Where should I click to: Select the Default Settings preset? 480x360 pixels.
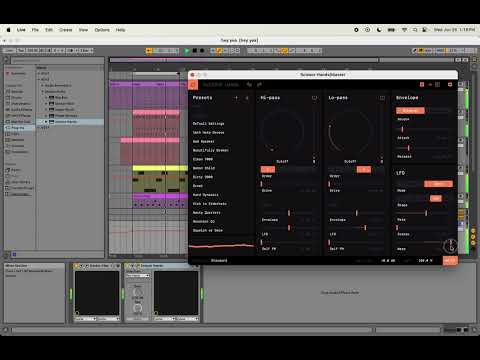pyautogui.click(x=208, y=124)
